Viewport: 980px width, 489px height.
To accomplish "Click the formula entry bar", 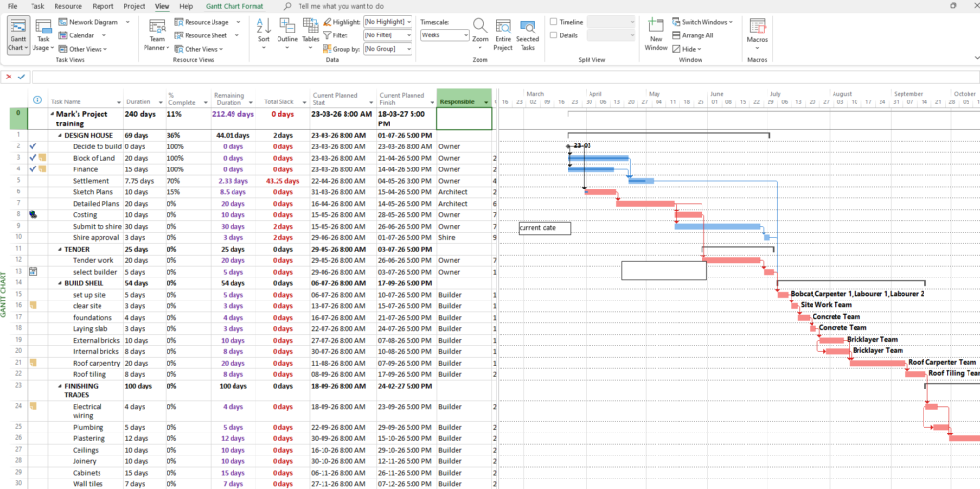I will pos(505,77).
